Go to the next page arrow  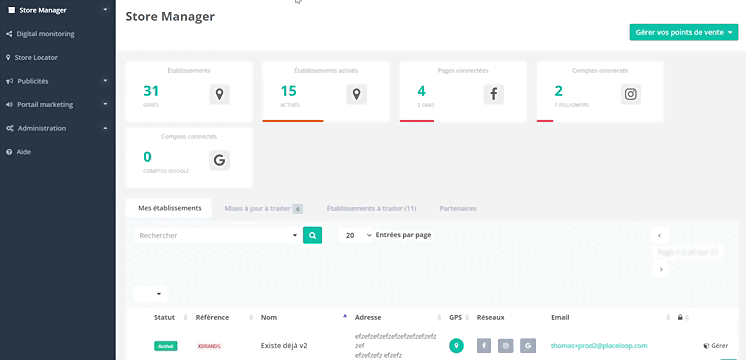(x=660, y=269)
